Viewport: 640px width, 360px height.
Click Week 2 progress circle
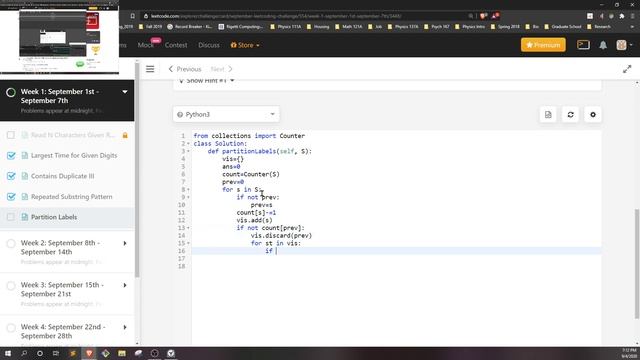11,243
